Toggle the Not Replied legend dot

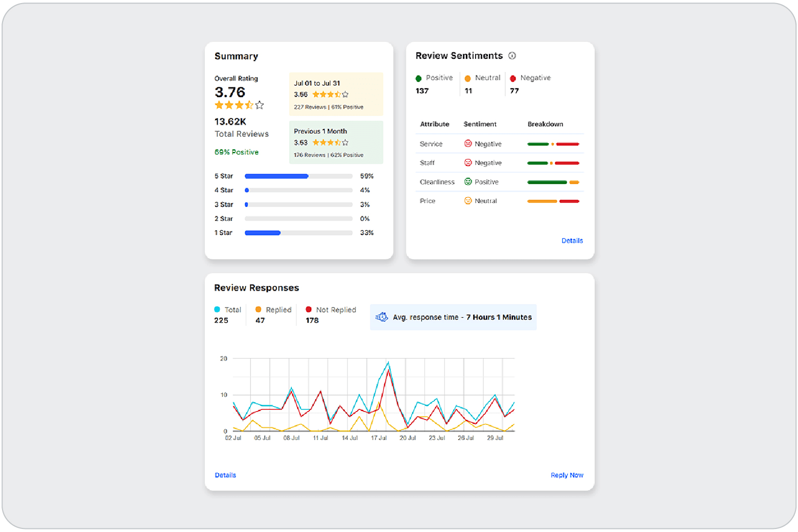[309, 309]
